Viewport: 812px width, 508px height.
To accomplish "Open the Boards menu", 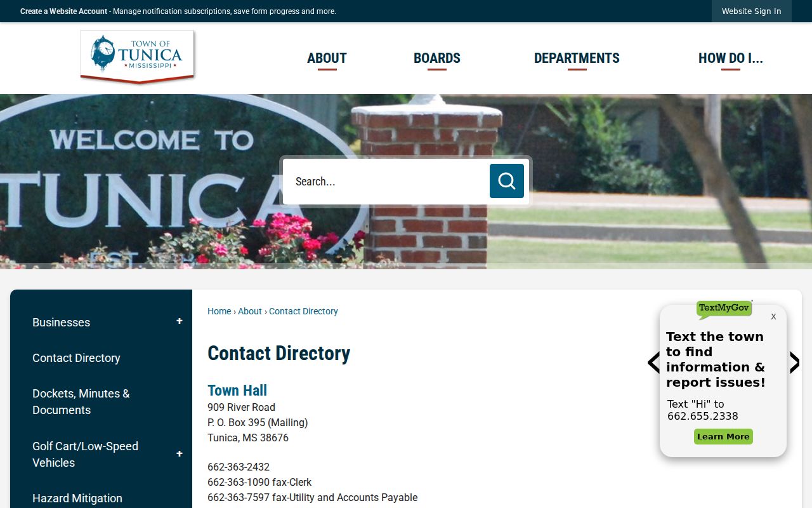I will click(x=437, y=58).
